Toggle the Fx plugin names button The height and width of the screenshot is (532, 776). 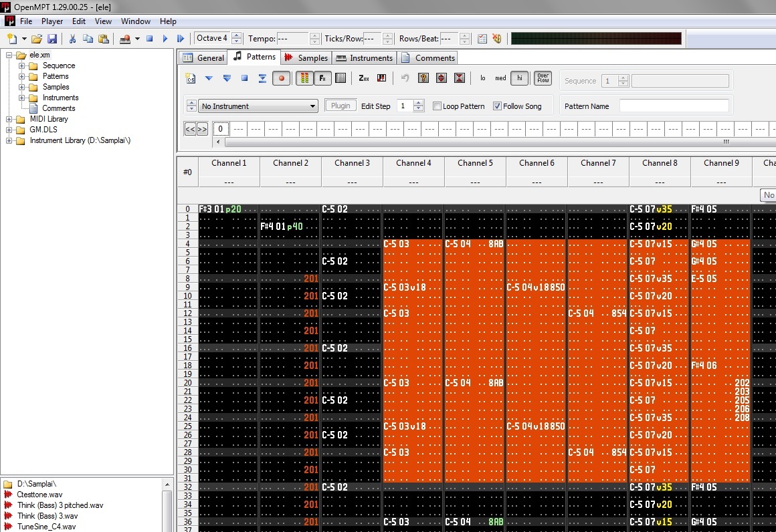click(x=322, y=78)
